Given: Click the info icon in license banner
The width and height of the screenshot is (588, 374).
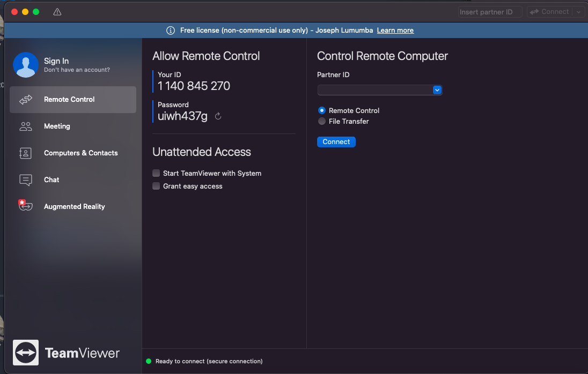Looking at the screenshot, I should 171,31.
